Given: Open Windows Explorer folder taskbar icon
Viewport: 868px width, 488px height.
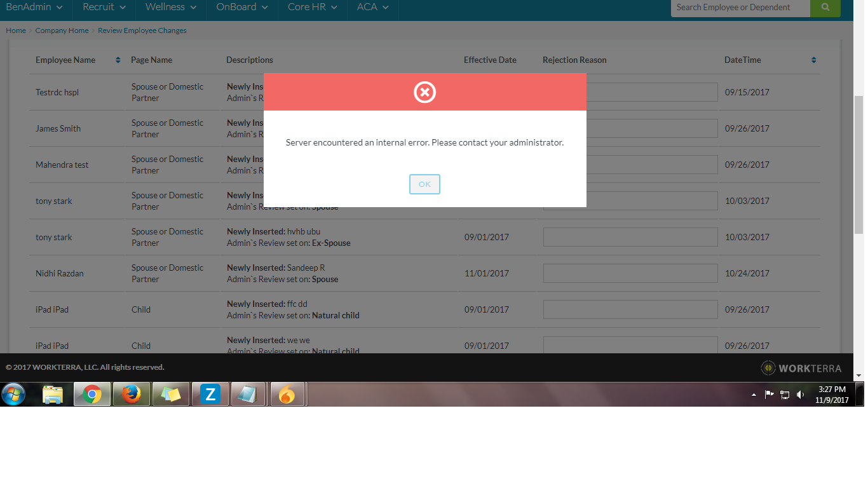Looking at the screenshot, I should pyautogui.click(x=53, y=395).
